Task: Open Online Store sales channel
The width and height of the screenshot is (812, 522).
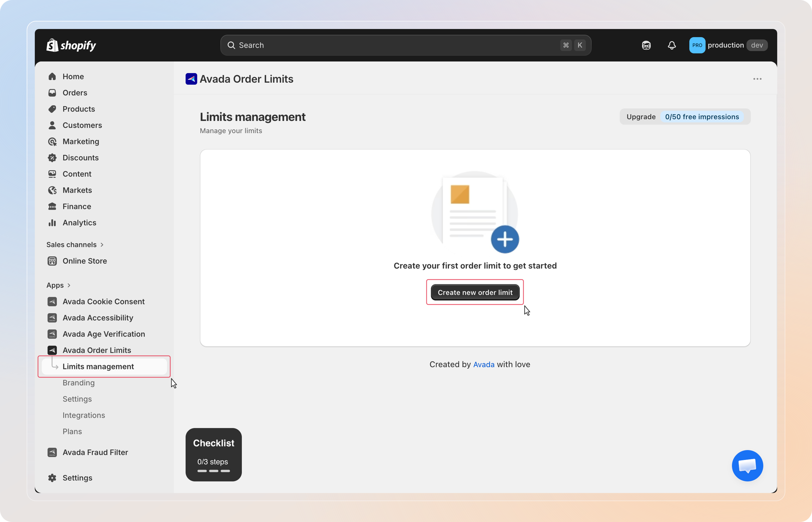Action: (85, 261)
